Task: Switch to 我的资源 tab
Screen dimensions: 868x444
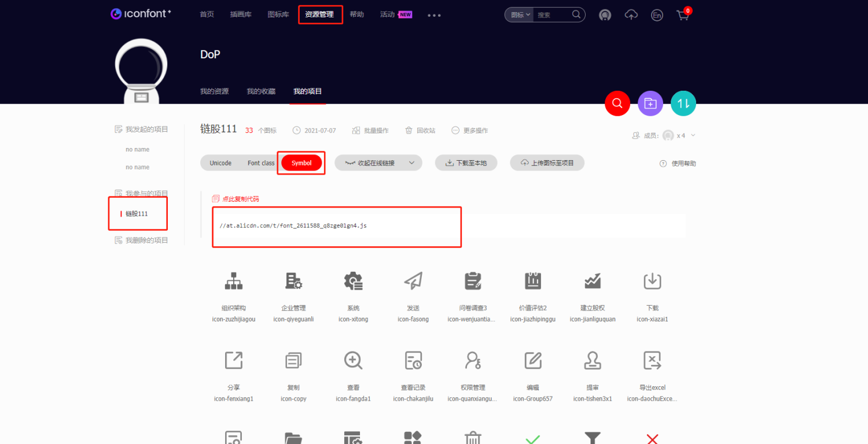Action: (x=214, y=91)
